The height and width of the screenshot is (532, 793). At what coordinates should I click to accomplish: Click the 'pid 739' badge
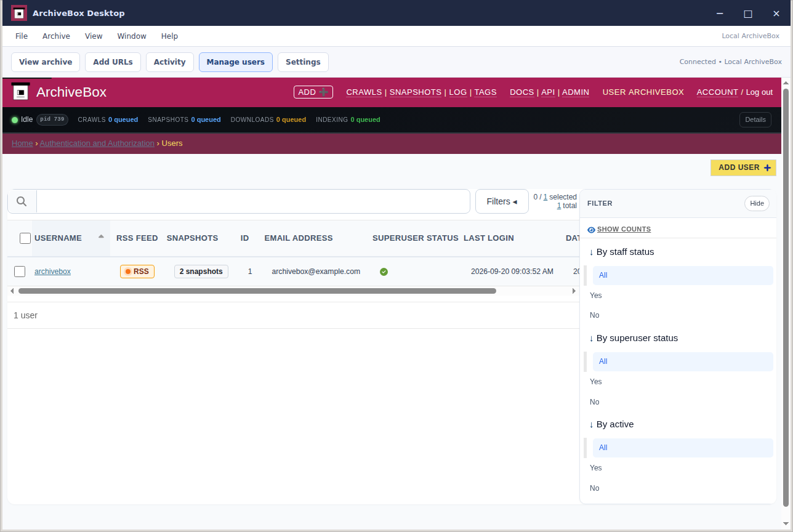point(52,119)
